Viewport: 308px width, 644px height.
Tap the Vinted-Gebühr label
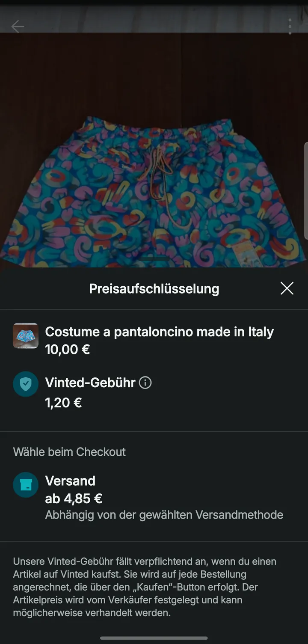(90, 383)
